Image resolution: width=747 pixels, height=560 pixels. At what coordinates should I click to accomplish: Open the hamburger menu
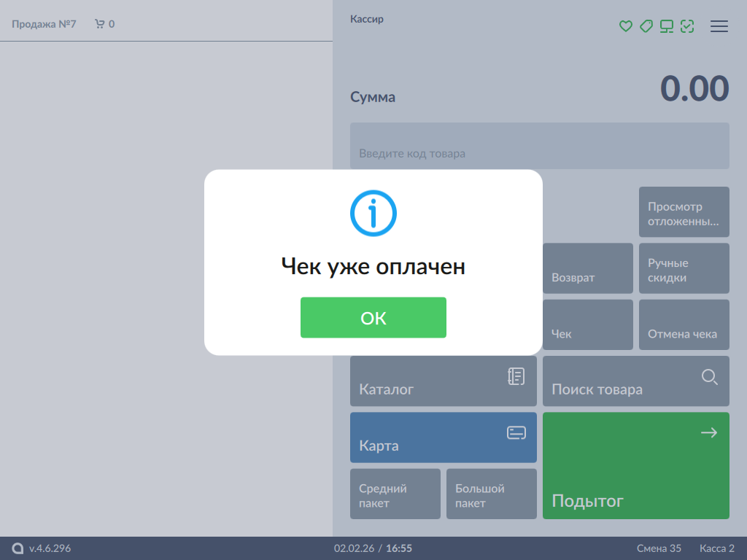719,26
